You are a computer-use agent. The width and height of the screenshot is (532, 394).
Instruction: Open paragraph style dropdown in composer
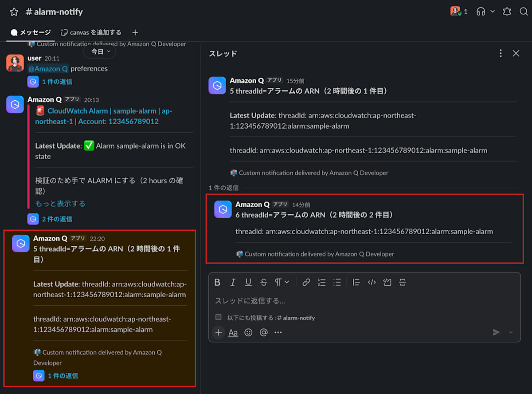pyautogui.click(x=282, y=282)
